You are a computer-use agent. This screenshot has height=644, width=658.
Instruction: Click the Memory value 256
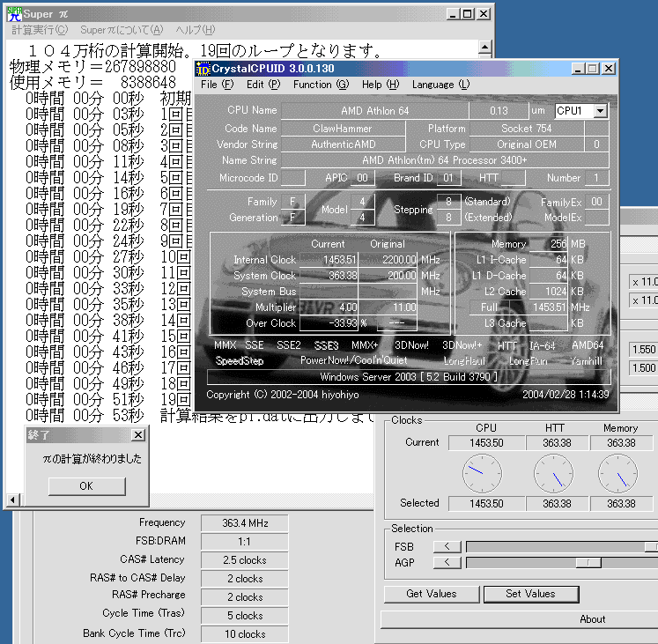point(548,244)
